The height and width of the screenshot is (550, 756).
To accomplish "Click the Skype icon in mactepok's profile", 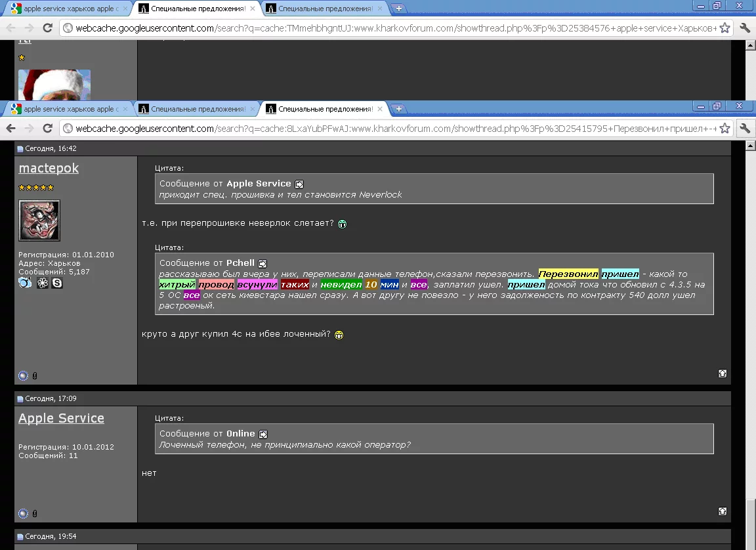I will pyautogui.click(x=57, y=283).
